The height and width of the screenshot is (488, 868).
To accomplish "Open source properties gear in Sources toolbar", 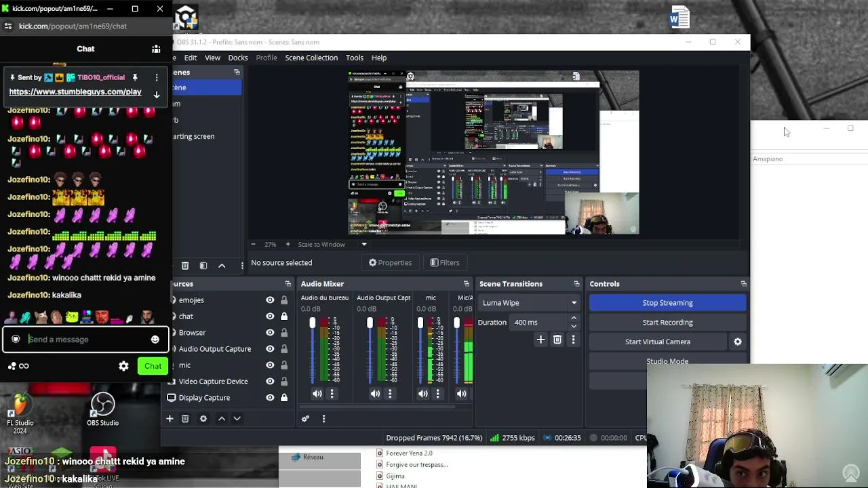I will point(203,419).
